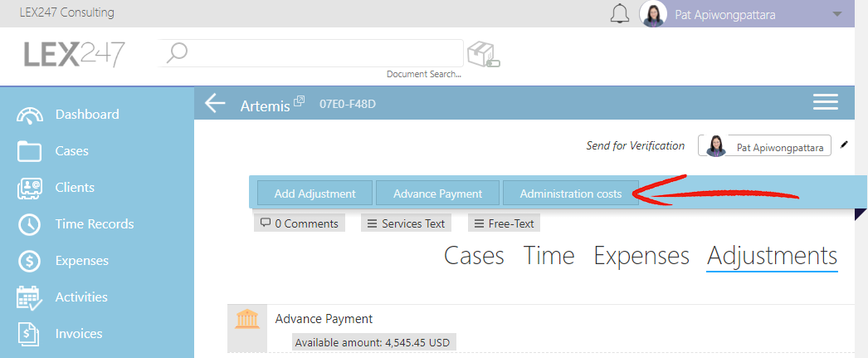
Task: Go to Cases in the sidebar
Action: coord(72,150)
